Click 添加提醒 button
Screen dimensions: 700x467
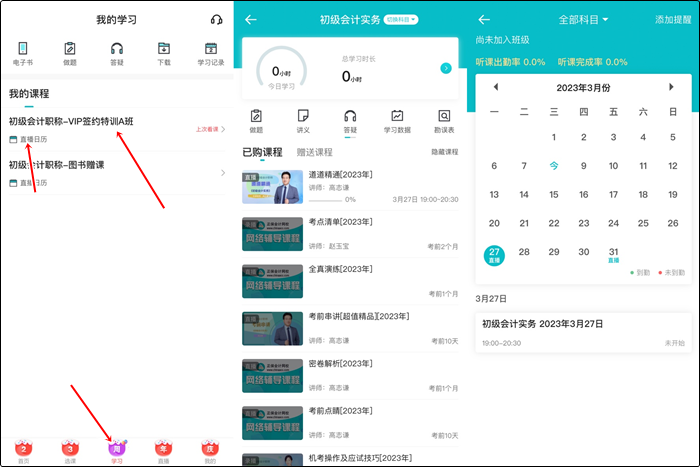(x=673, y=20)
